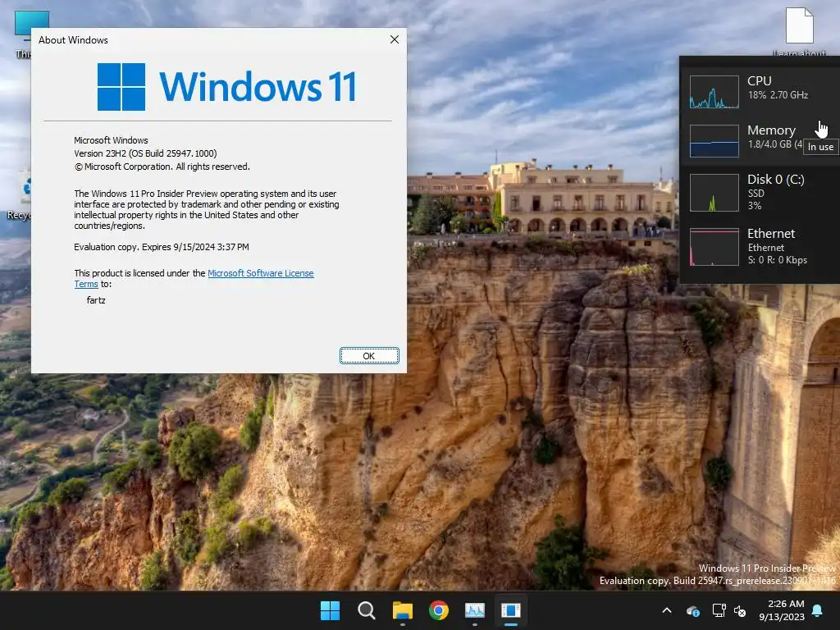
Task: Click the muted volume tray icon
Action: (x=740, y=610)
